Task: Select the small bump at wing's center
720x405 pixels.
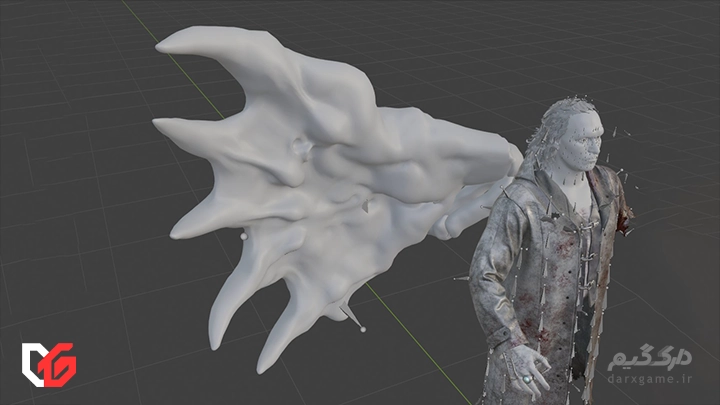Action: [x=300, y=150]
